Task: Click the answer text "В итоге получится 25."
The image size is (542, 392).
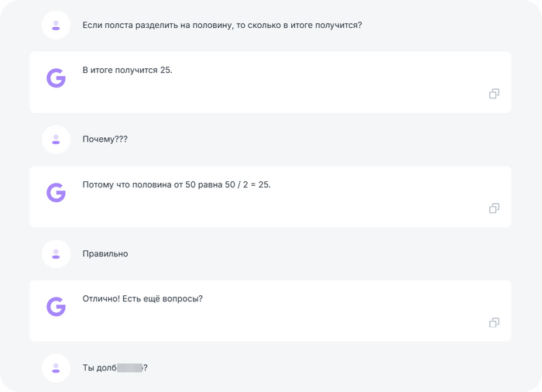Action: (x=127, y=70)
